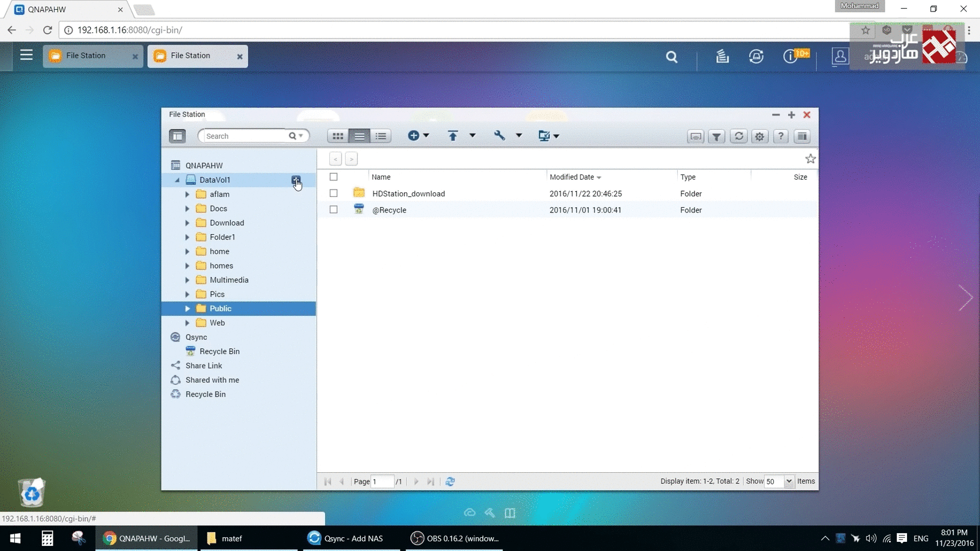Screen dimensions: 980x551
Task: Click the search magnifier in Search box
Action: pyautogui.click(x=292, y=136)
